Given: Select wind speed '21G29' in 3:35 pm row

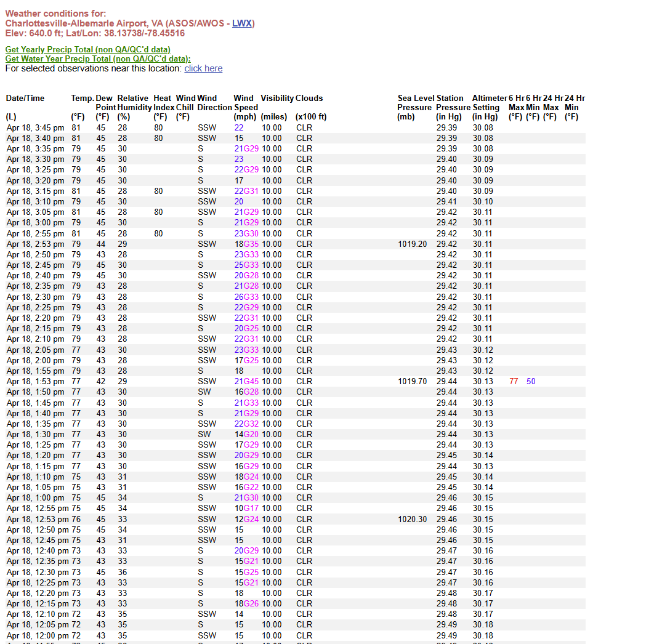Looking at the screenshot, I should pyautogui.click(x=246, y=149).
